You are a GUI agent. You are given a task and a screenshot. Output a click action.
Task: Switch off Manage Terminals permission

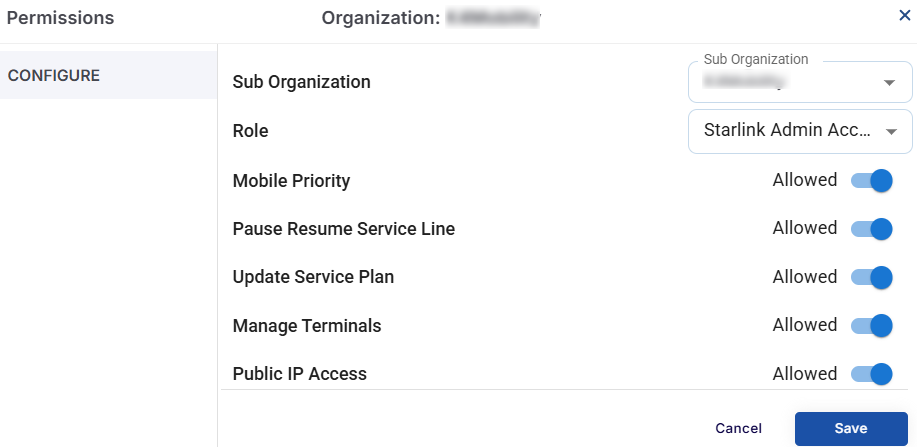point(872,326)
